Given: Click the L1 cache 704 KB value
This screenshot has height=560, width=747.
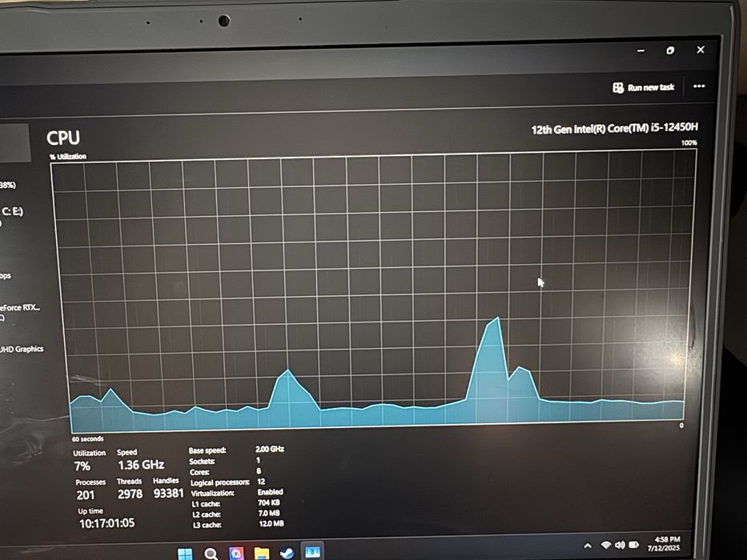Looking at the screenshot, I should pos(269,502).
